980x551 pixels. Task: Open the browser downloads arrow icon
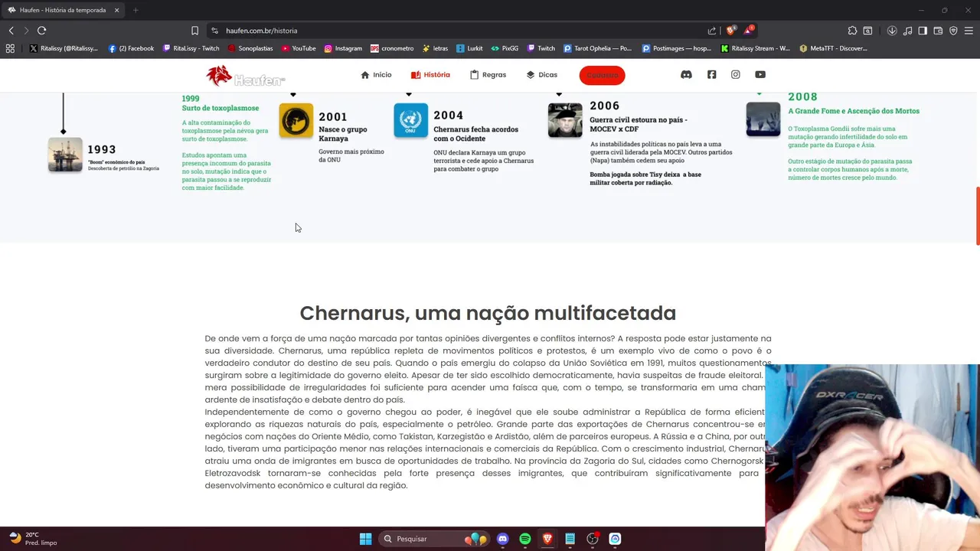coord(892,31)
